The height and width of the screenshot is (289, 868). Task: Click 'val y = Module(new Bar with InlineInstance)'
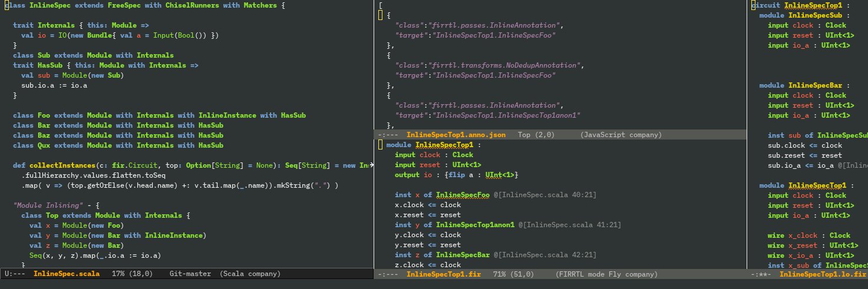pos(118,235)
